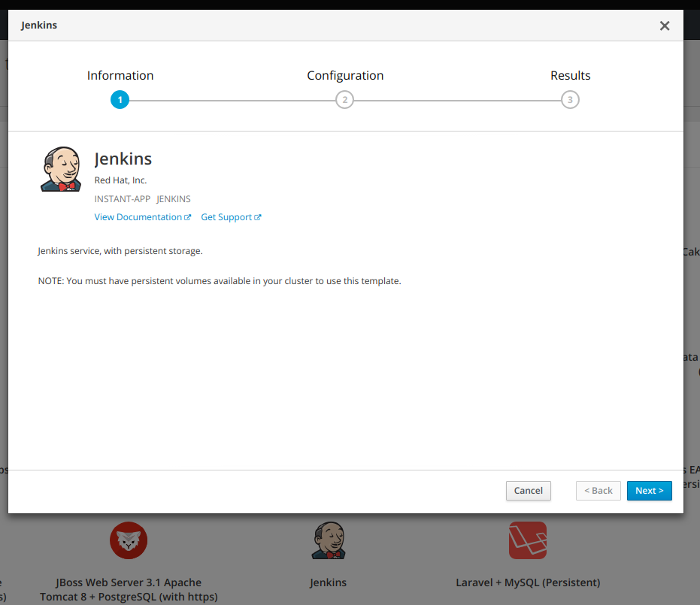Click the disabled Back button
Image resolution: width=700 pixels, height=605 pixels.
click(x=598, y=491)
